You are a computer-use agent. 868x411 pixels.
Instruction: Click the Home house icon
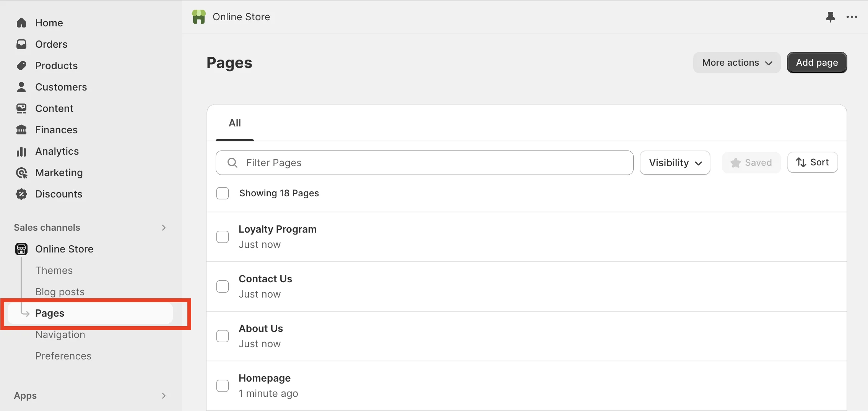(x=21, y=23)
